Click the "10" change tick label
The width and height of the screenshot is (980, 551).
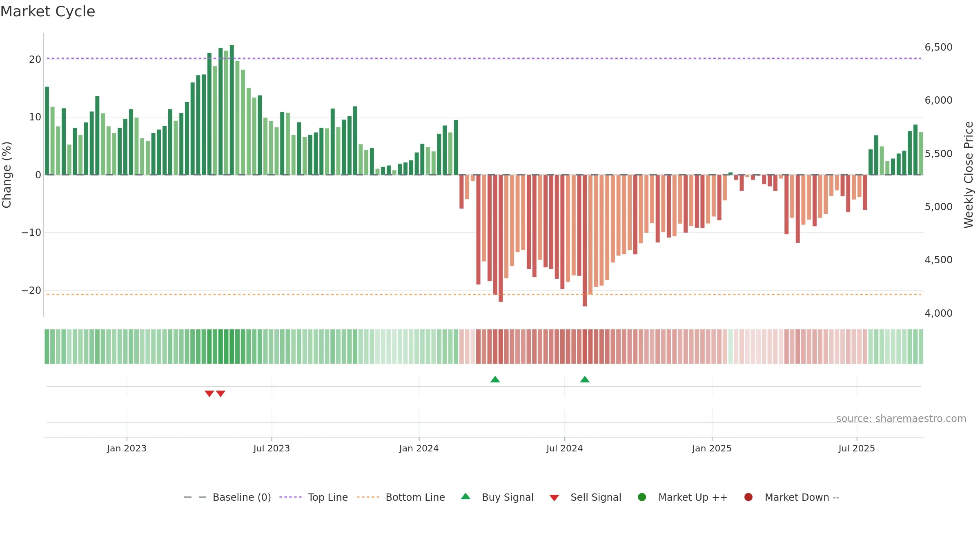pyautogui.click(x=35, y=117)
